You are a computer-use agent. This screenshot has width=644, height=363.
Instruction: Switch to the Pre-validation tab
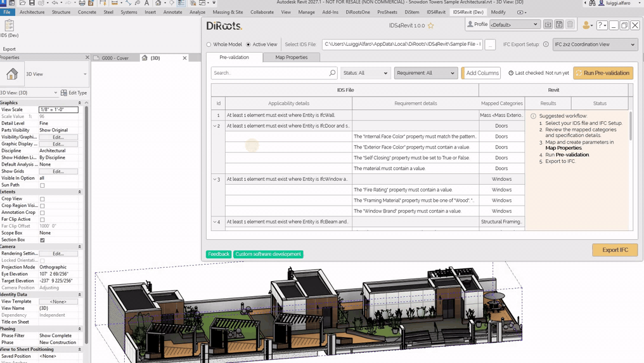pyautogui.click(x=234, y=57)
